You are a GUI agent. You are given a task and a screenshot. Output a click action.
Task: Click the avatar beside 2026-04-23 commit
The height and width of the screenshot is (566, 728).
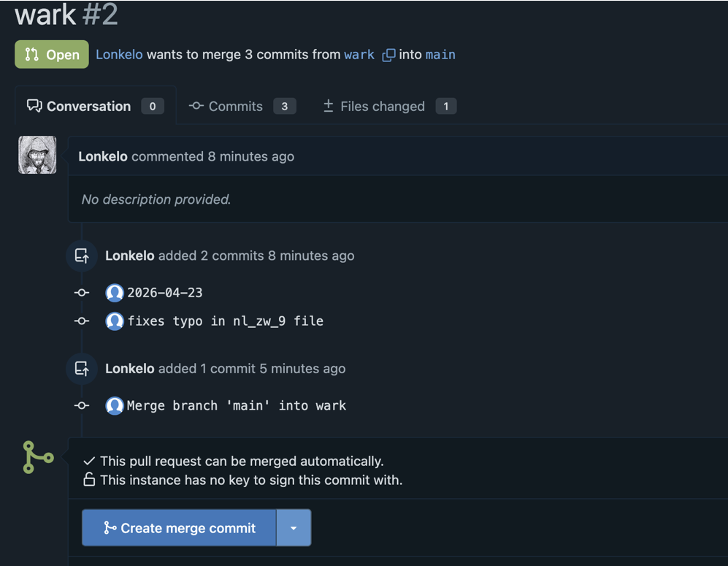tap(114, 293)
